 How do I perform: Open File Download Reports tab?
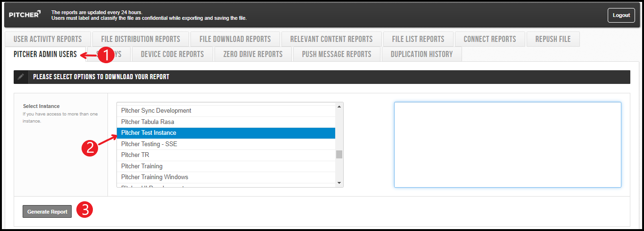235,39
